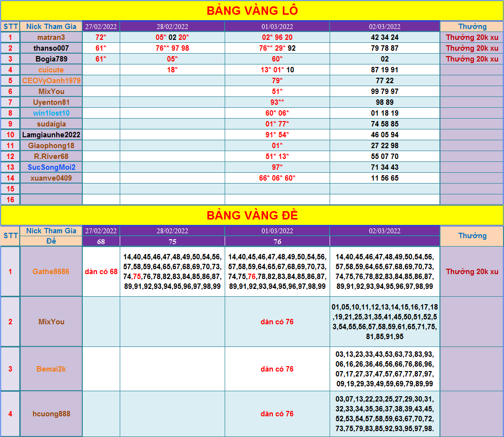Screen dimensions: 504x437
Task: Click the '02/03/2022' column header in the Đề table
Action: [384, 231]
